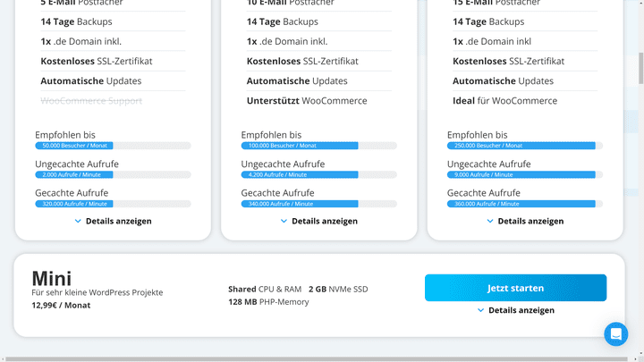
Task: Click the 360.000 Aufrufe / Minute bar
Action: click(525, 204)
